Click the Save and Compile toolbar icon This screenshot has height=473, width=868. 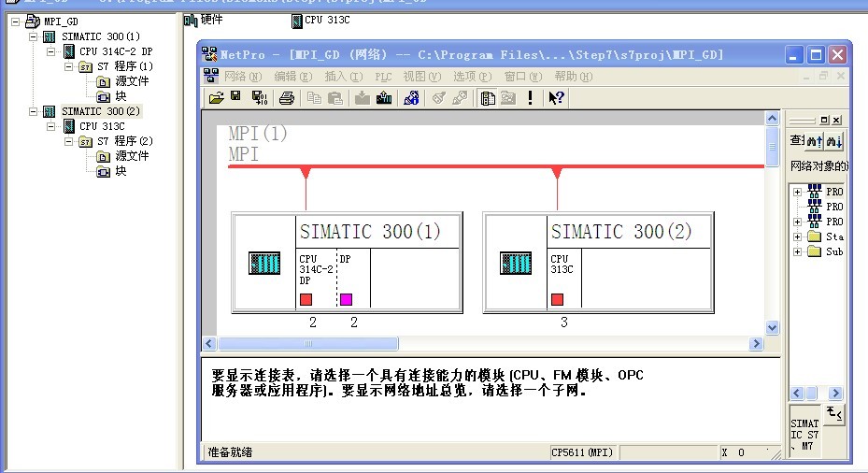coord(259,98)
